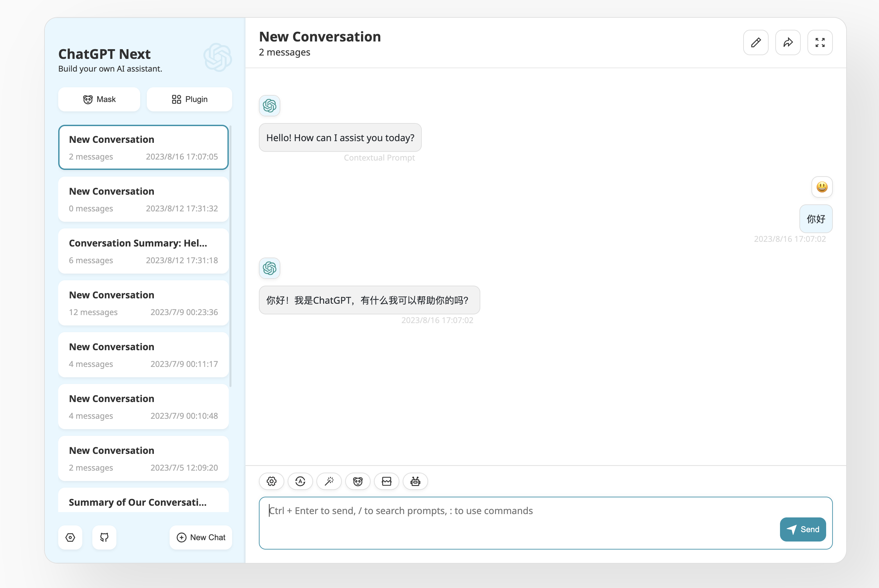Open Summary of Our Conversati... chat

tap(143, 500)
